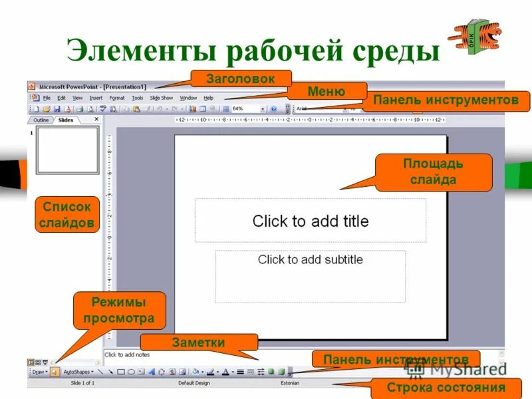Switch to the Slides tab
532x399 pixels.
65,120
